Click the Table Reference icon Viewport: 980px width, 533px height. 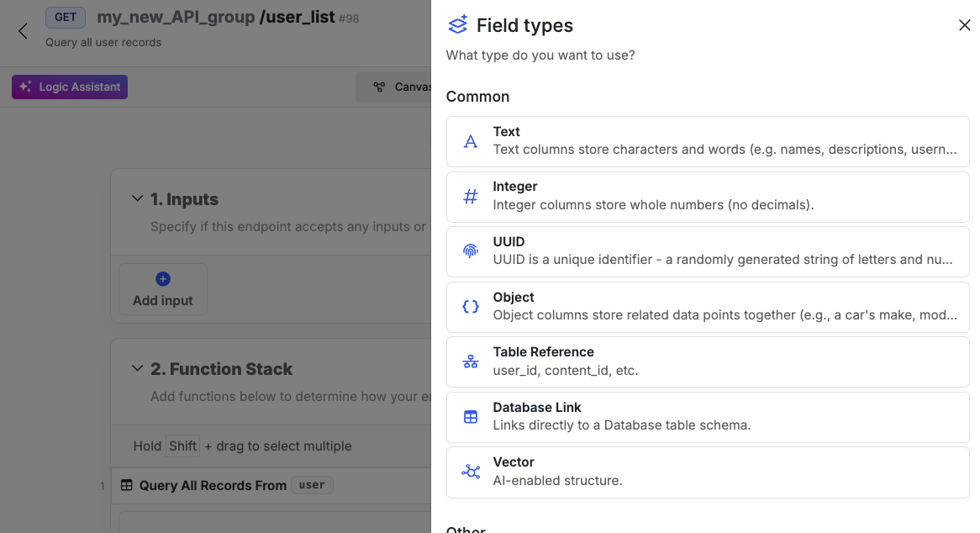(x=471, y=361)
